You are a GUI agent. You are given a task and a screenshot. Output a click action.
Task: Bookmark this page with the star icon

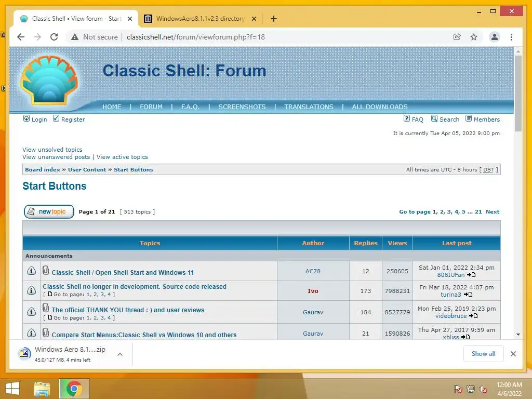tap(474, 37)
